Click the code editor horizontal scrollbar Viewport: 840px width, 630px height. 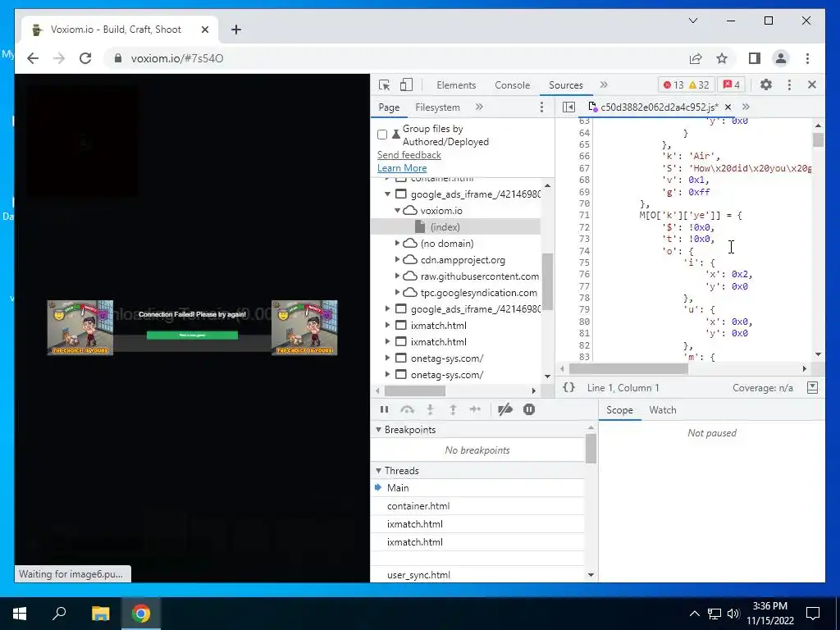(628, 368)
